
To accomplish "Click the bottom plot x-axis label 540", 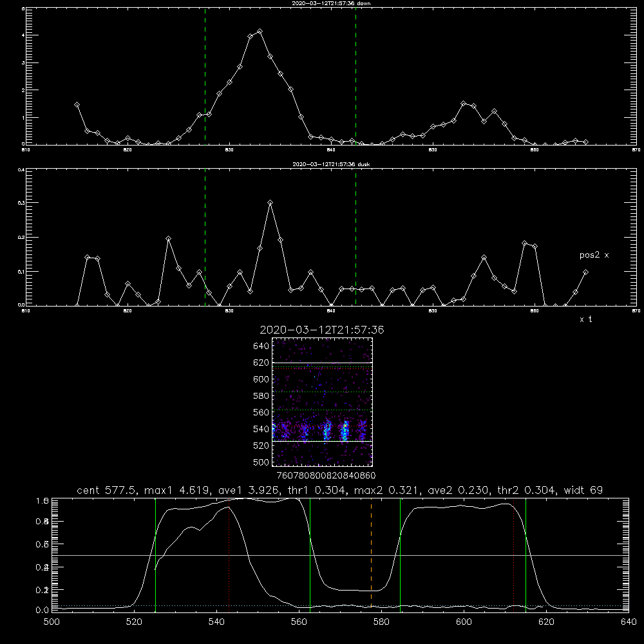I will 216,622.
